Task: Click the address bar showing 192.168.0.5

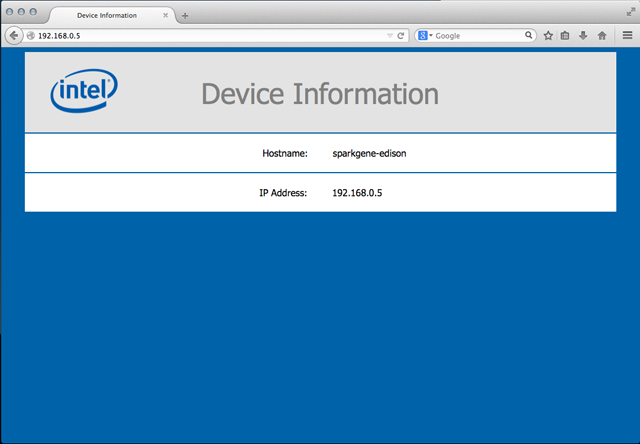Action: coord(200,35)
